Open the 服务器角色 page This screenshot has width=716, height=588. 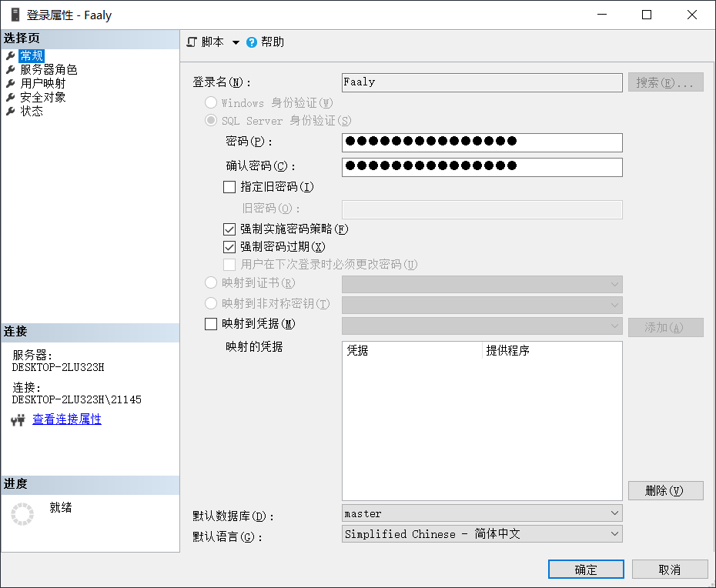tap(49, 69)
